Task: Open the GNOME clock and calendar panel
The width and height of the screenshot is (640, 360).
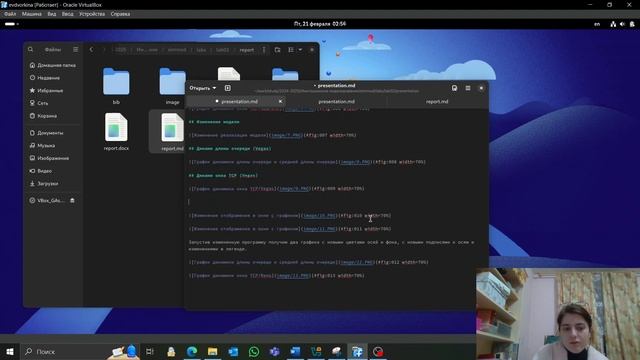Action: point(320,24)
